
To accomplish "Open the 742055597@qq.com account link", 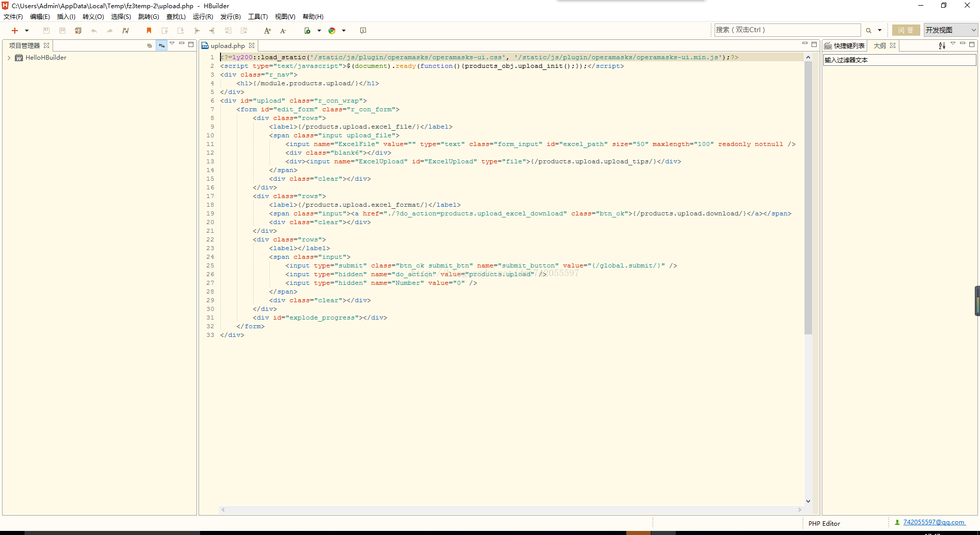I will tap(934, 522).
